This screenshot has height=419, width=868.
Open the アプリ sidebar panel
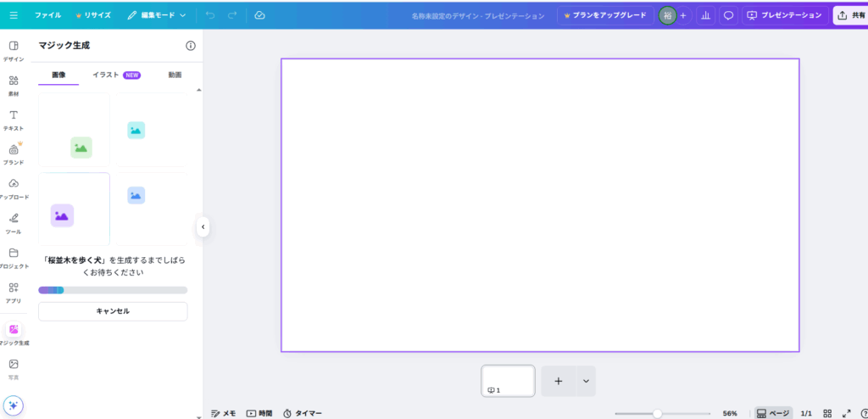pyautogui.click(x=14, y=293)
